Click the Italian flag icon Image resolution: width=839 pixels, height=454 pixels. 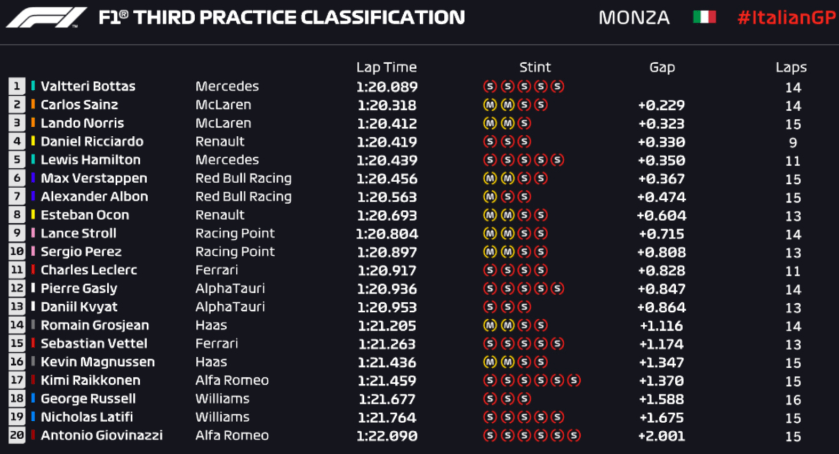(705, 18)
